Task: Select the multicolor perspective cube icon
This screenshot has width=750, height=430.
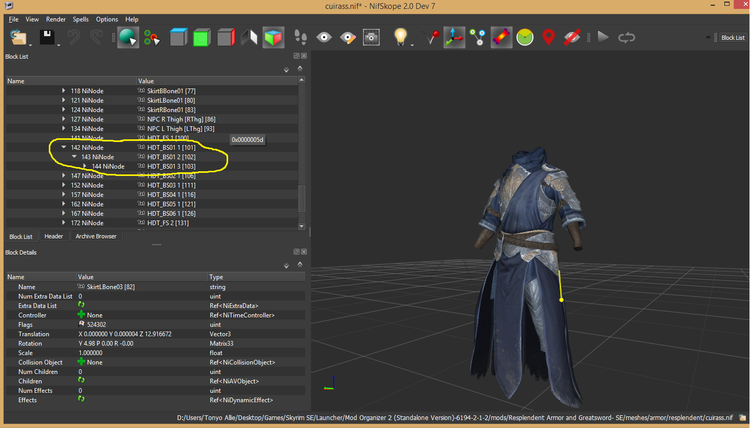Action: click(273, 37)
